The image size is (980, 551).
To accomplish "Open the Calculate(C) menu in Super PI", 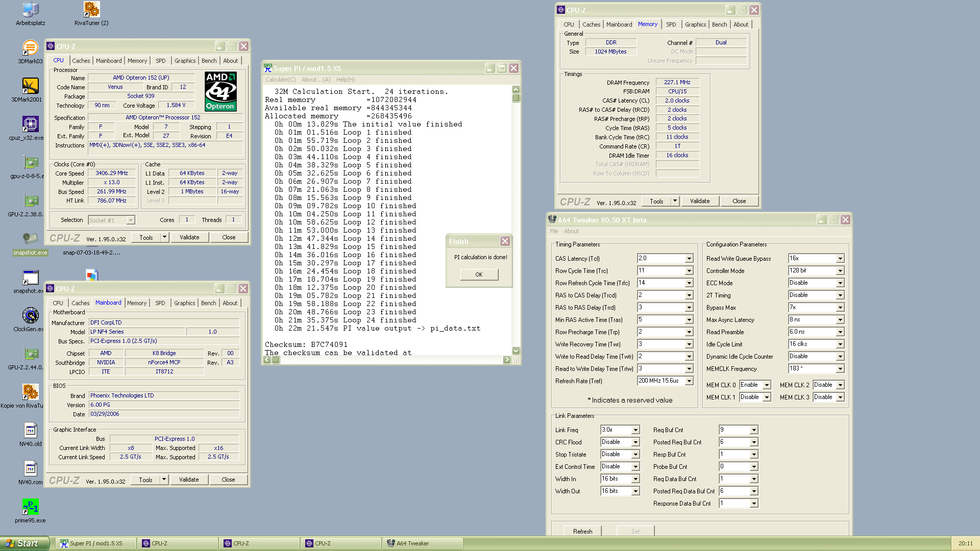I will click(280, 80).
